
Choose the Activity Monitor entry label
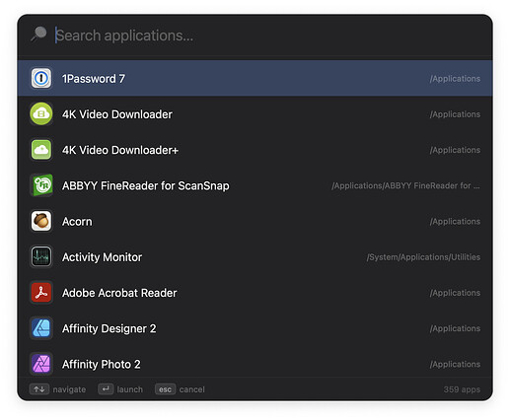(102, 257)
